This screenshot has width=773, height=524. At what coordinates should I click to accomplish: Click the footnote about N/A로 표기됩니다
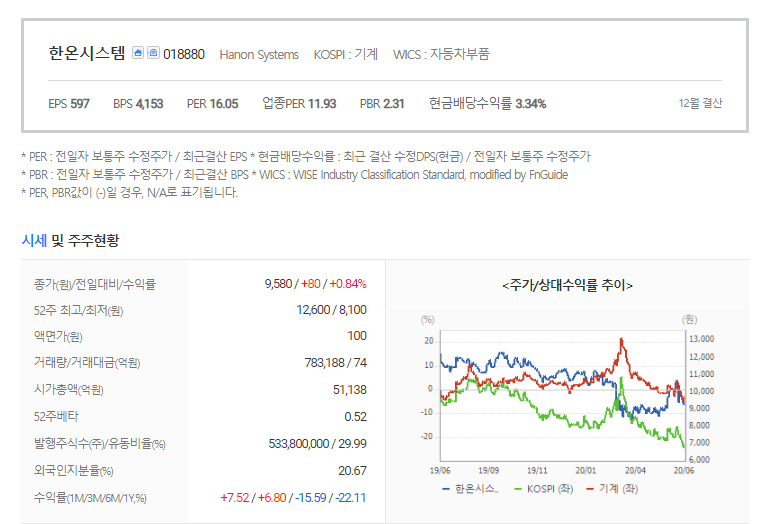pyautogui.click(x=130, y=192)
